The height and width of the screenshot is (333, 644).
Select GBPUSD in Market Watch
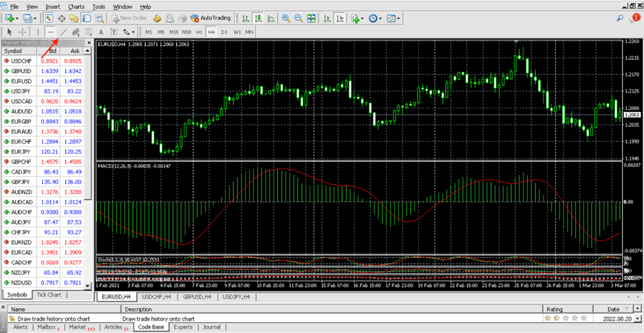21,71
